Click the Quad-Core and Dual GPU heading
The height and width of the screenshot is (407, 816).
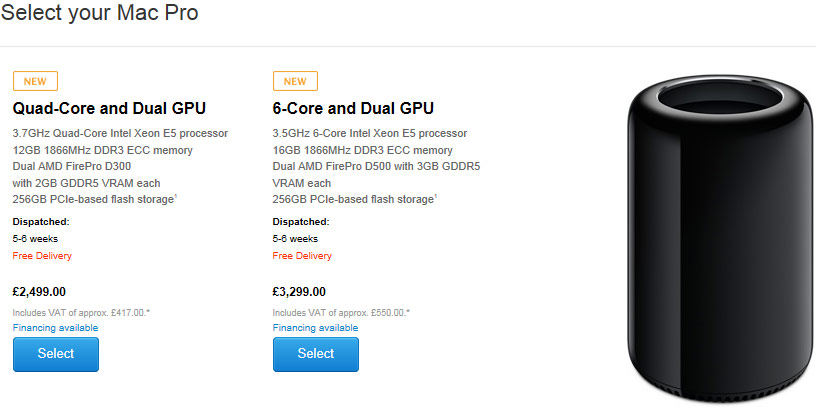point(109,108)
